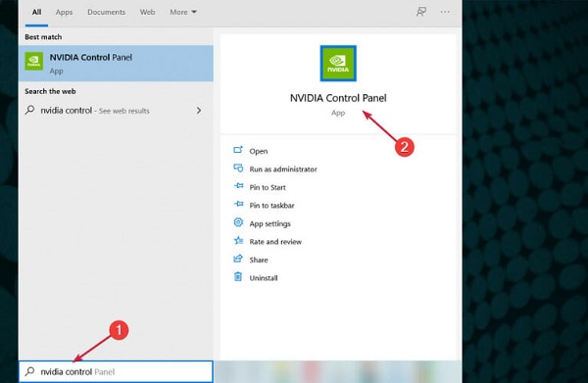Switch to the Apps tab
This screenshot has width=588, height=383.
click(x=64, y=12)
